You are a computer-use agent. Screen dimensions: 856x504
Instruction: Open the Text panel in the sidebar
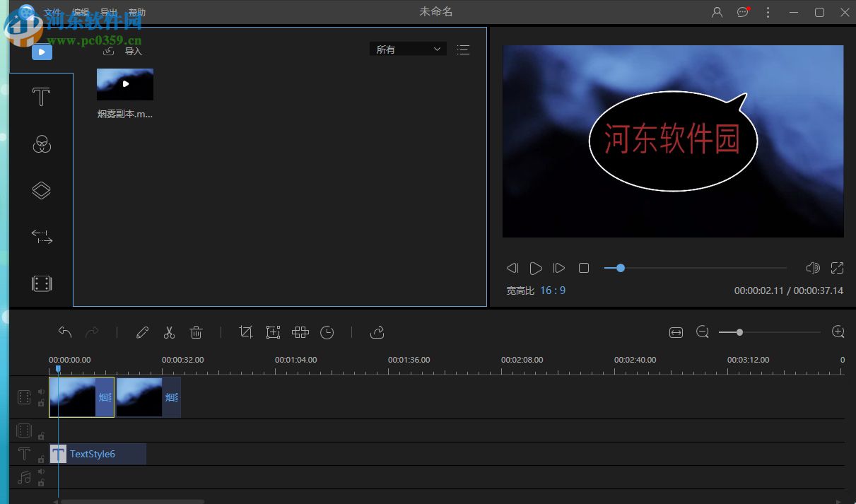point(41,97)
